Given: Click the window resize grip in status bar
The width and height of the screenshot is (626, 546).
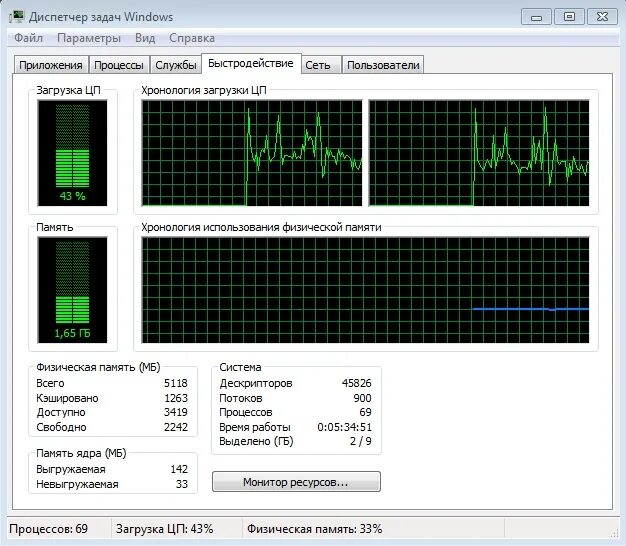Looking at the screenshot, I should 614,534.
